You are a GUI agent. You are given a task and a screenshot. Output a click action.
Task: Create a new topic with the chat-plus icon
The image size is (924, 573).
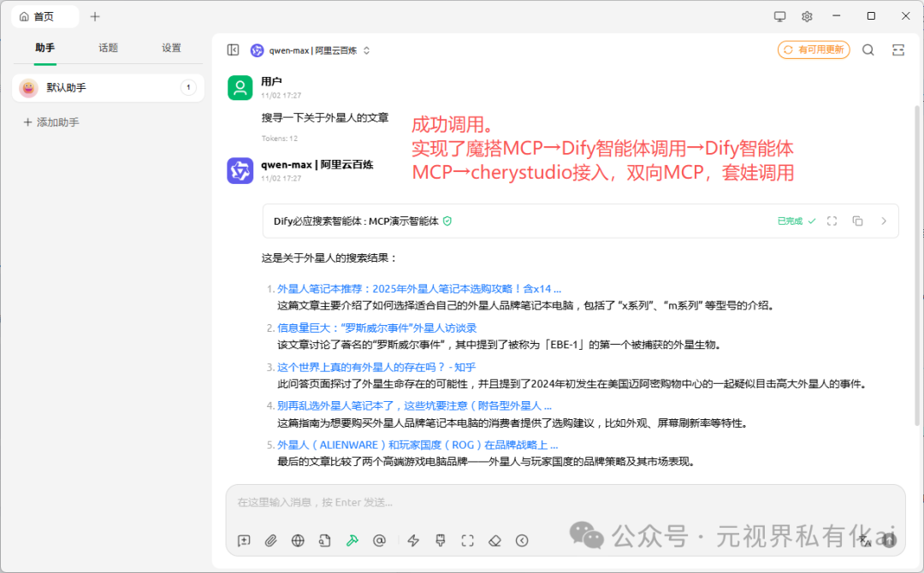243,541
